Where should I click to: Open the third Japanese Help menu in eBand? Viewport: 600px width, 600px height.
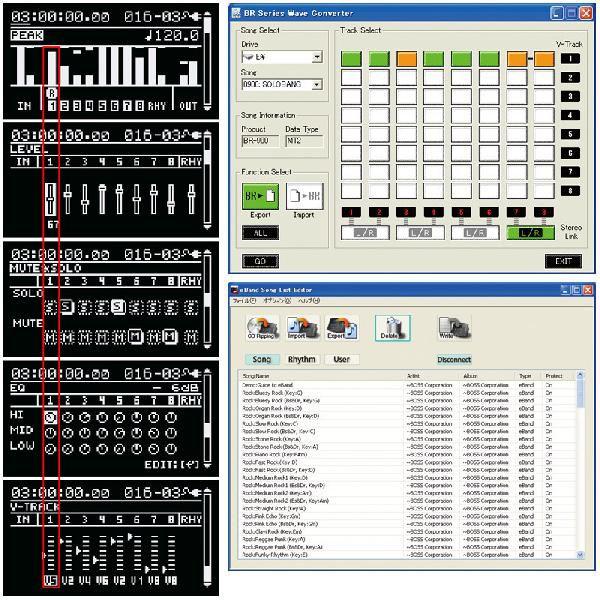(x=309, y=301)
